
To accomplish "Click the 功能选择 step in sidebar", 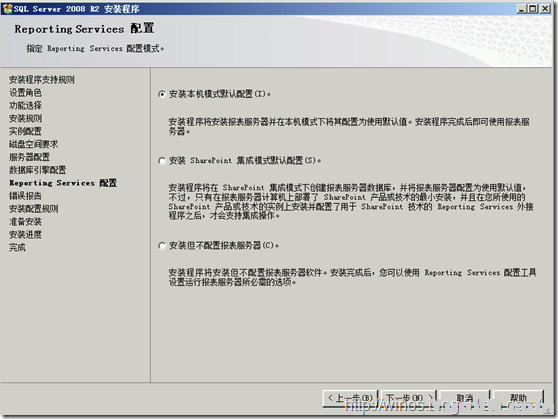I will point(25,105).
